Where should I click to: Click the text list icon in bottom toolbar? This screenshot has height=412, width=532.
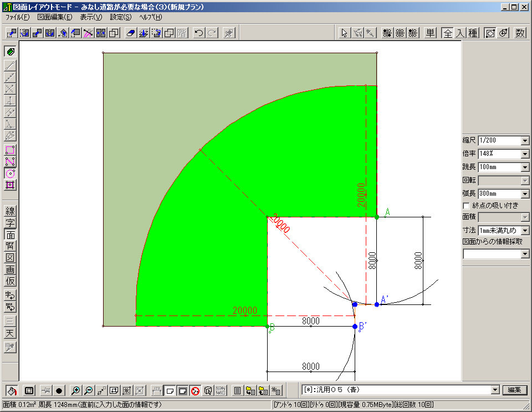pos(238,390)
